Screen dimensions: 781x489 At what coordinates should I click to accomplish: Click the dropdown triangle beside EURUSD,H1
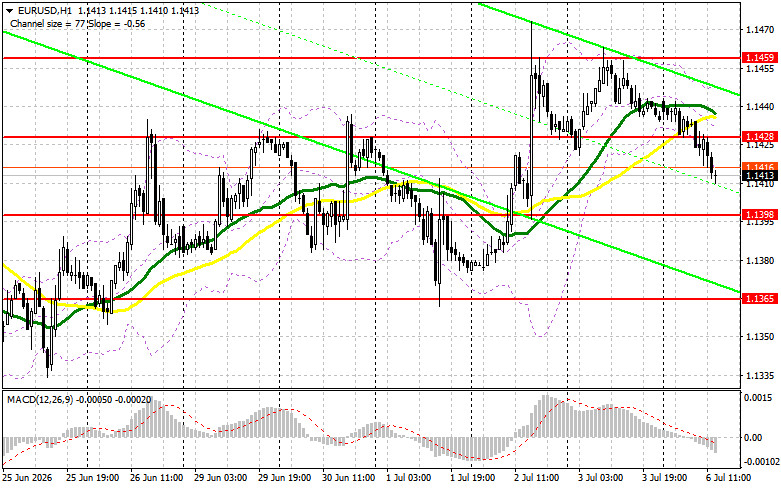9,10
